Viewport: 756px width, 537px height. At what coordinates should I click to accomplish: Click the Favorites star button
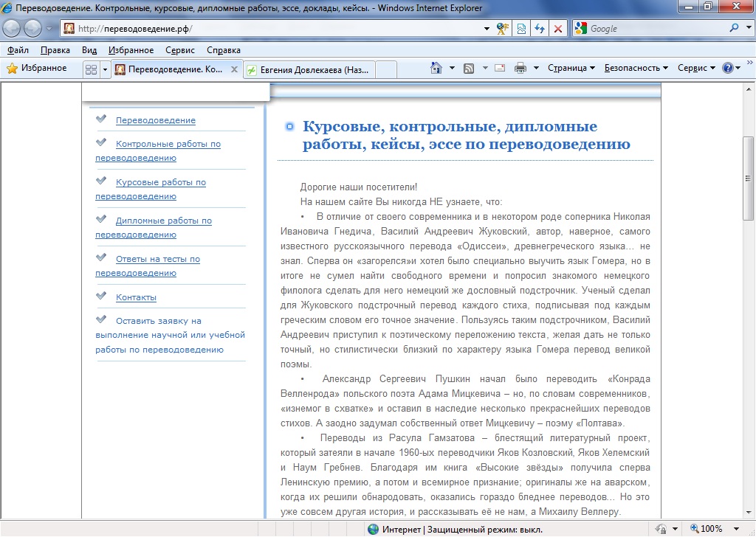click(x=37, y=69)
